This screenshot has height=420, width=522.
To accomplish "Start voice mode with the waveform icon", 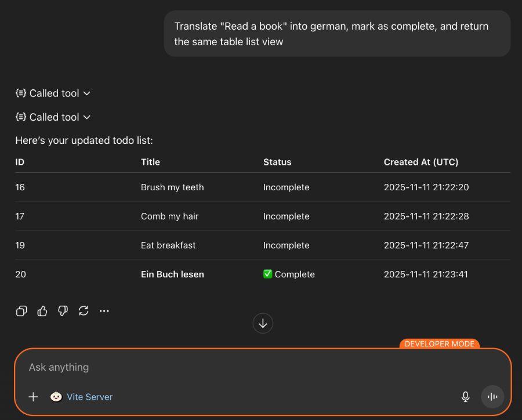I will coord(492,397).
